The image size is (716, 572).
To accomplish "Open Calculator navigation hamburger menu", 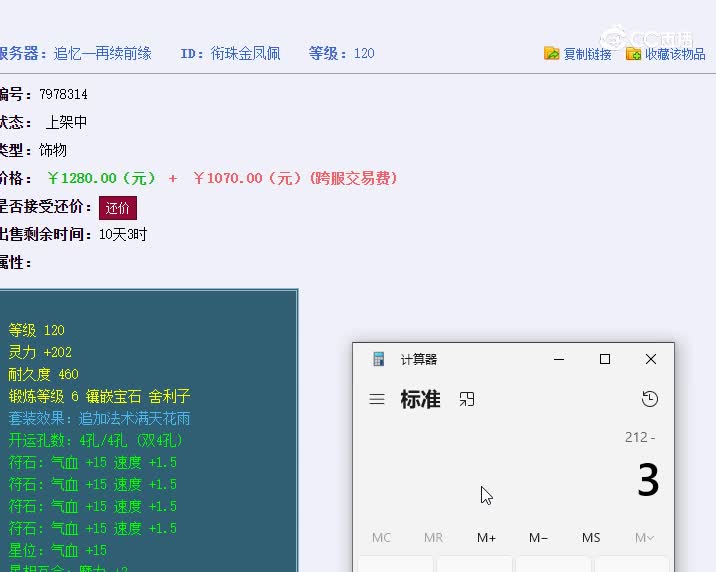I will point(377,399).
